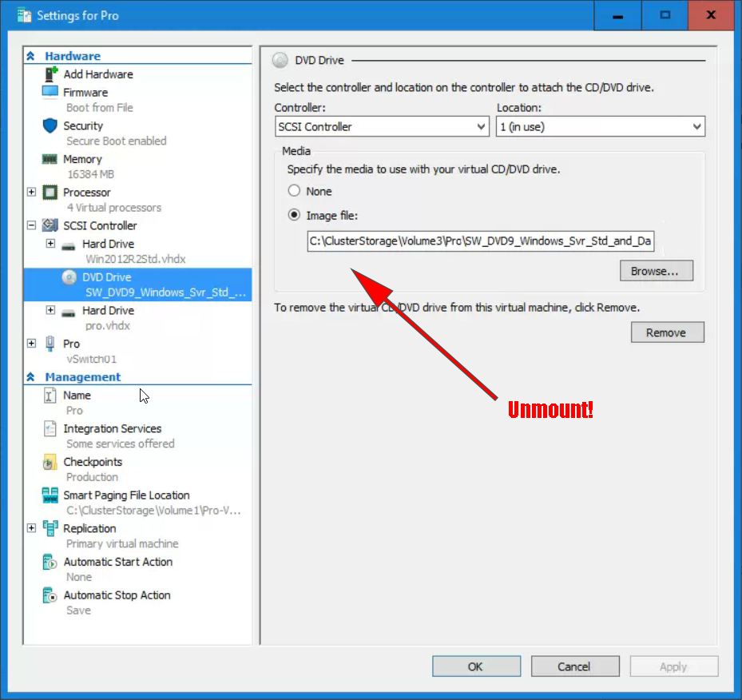
Task: Select Automatic Stop Action item
Action: click(x=117, y=595)
